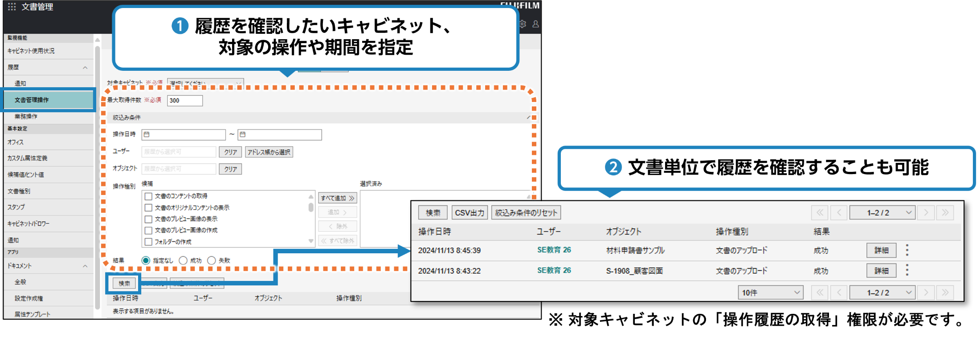The image size is (980, 337).
Task: Focus the ユーザー input field
Action: [x=179, y=152]
